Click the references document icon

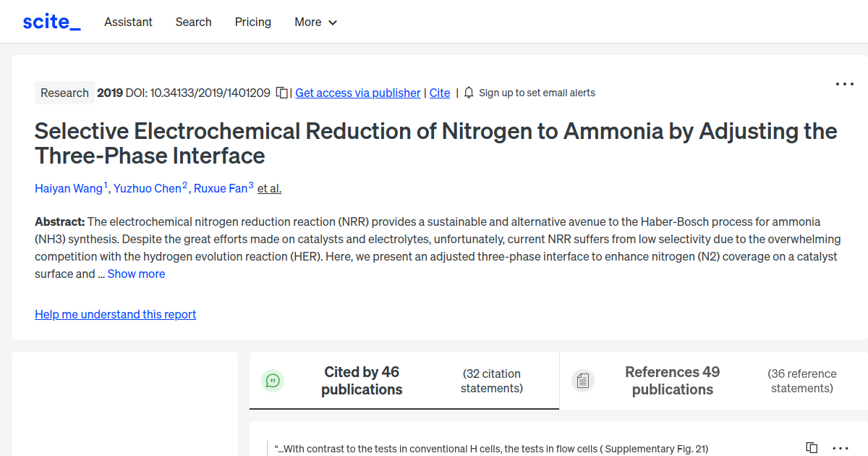[x=583, y=380]
